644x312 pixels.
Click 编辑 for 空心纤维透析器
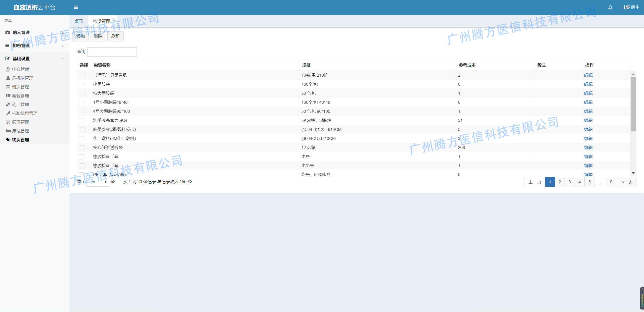click(588, 147)
